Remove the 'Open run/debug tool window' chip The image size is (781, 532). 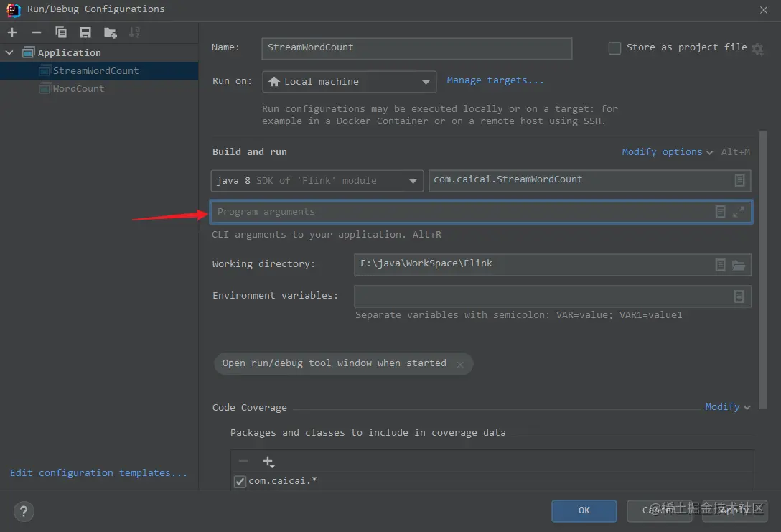[460, 365]
